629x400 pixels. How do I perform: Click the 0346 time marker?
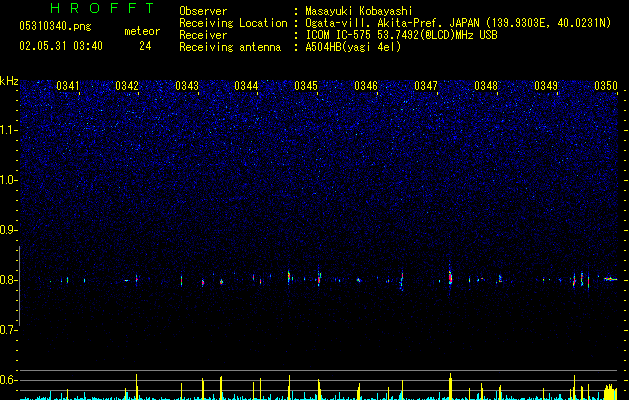366,86
